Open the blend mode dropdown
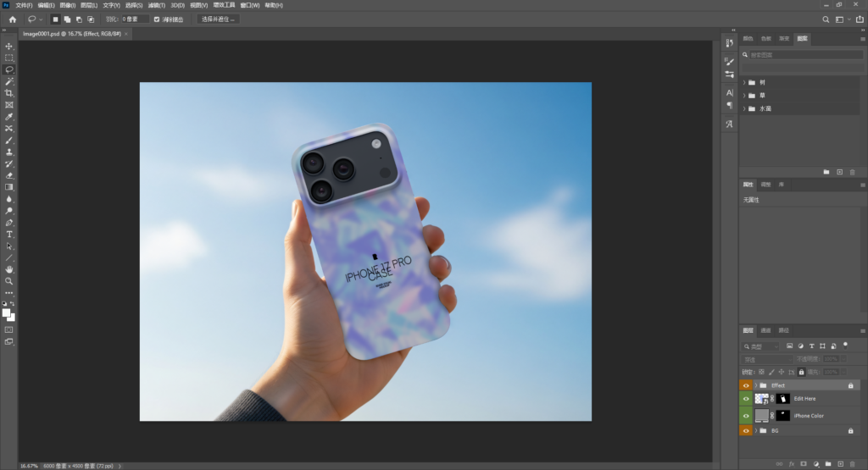This screenshot has height=470, width=868. (766, 359)
